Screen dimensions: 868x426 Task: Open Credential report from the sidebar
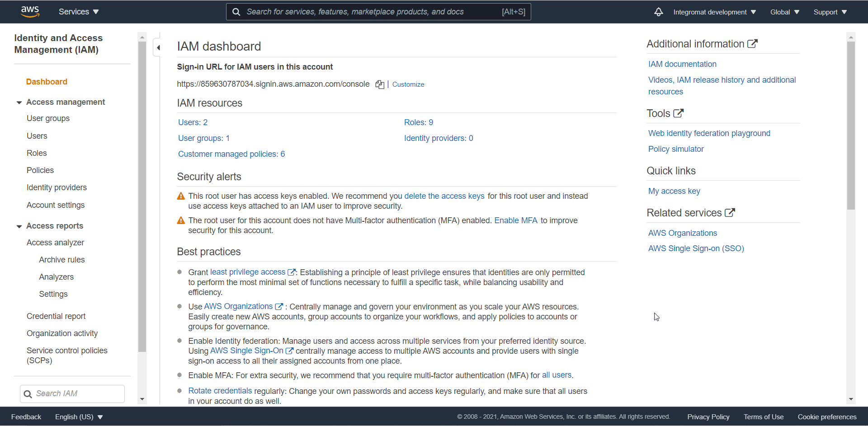tap(56, 316)
